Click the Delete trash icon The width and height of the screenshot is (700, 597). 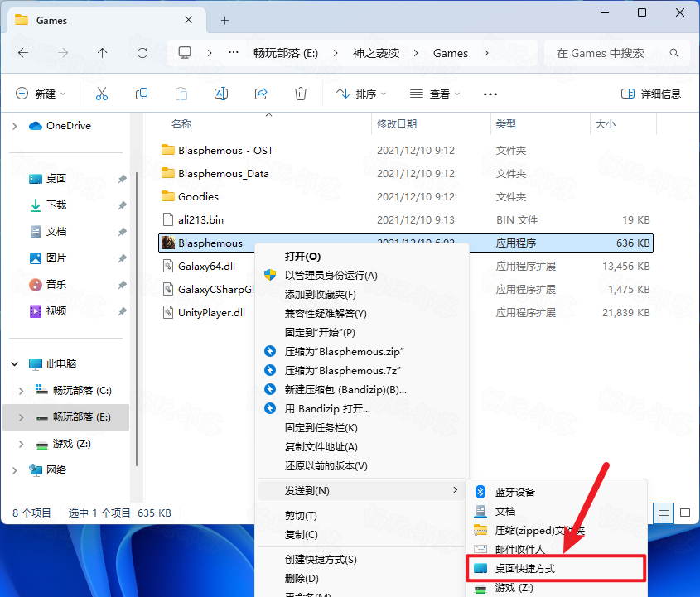(x=301, y=94)
